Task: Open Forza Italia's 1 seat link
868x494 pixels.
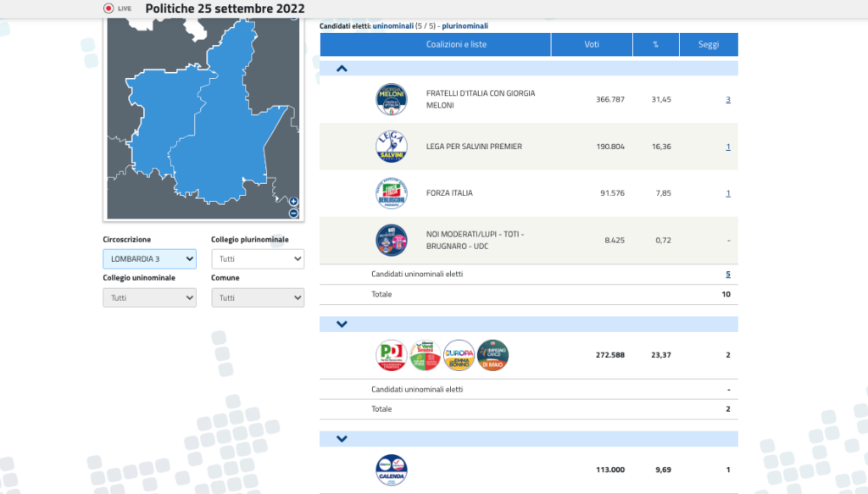Action: tap(728, 193)
